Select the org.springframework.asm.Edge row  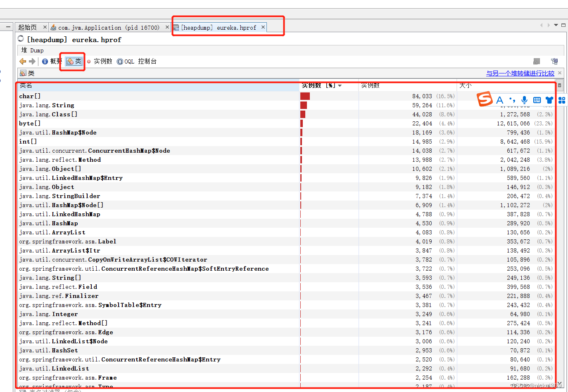point(287,332)
